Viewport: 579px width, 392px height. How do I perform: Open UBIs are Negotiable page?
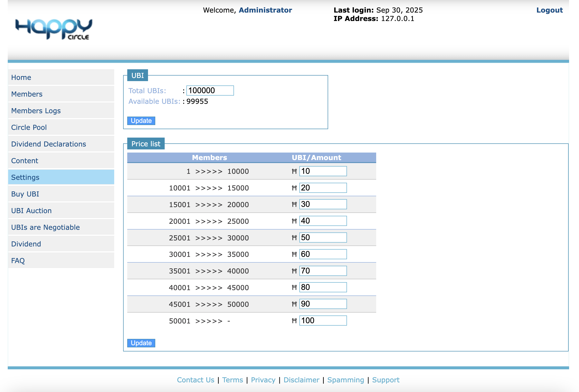coord(61,227)
